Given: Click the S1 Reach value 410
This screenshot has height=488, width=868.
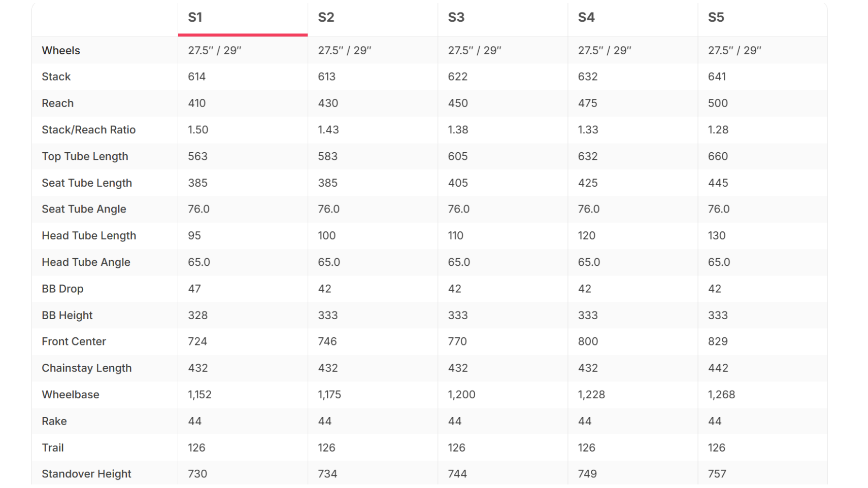Looking at the screenshot, I should point(197,103).
